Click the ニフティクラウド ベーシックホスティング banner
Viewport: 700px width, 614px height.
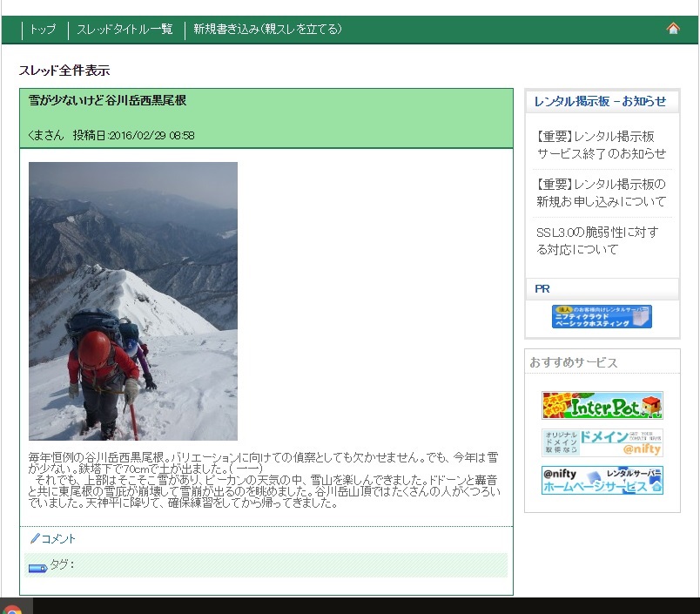pos(602,317)
